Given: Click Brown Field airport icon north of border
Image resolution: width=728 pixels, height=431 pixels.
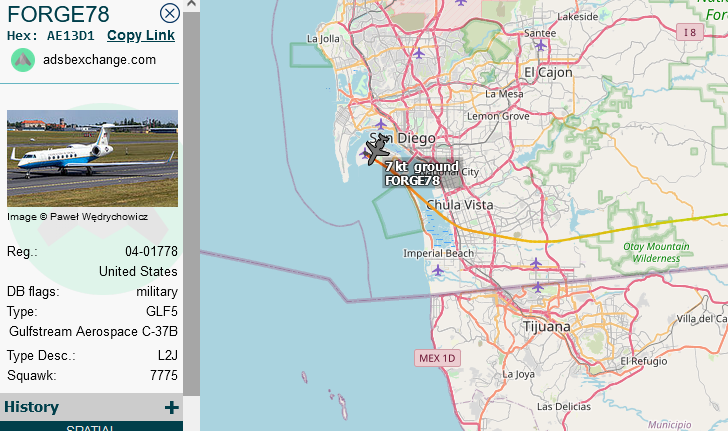Looking at the screenshot, I should [536, 263].
